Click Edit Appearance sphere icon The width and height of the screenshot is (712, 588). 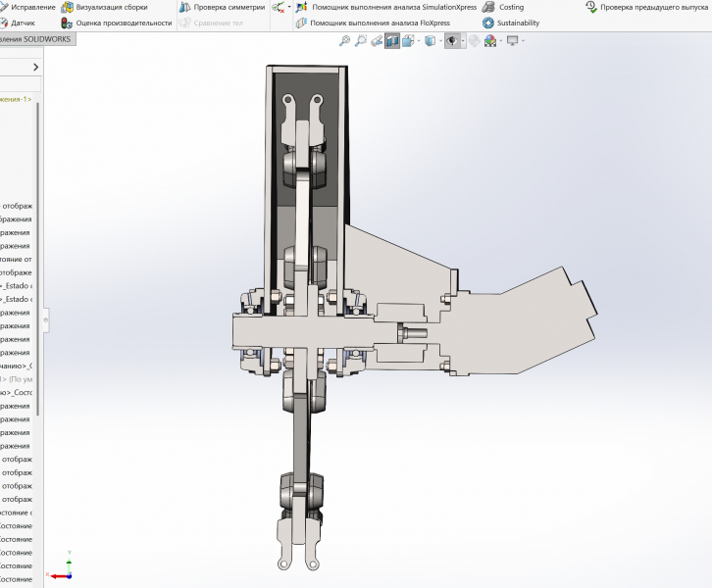click(474, 41)
